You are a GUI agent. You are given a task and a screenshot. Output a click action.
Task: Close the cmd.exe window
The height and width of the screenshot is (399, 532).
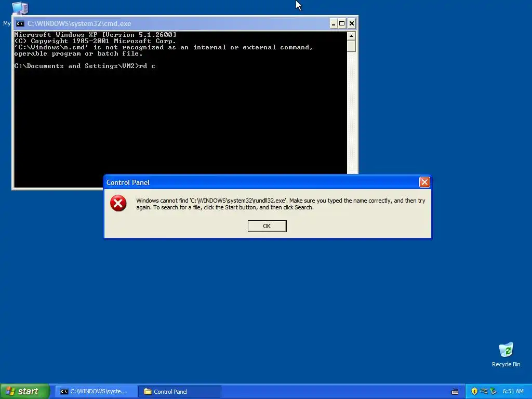coord(352,23)
